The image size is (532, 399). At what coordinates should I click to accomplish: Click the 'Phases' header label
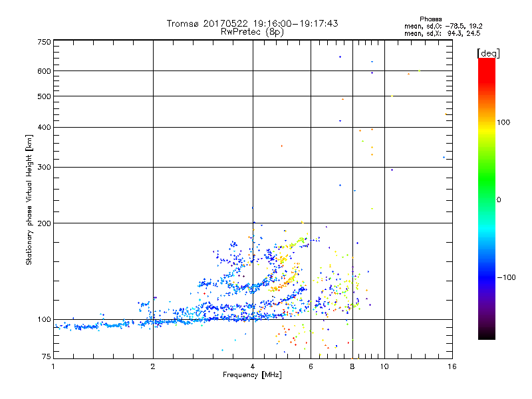click(x=430, y=19)
